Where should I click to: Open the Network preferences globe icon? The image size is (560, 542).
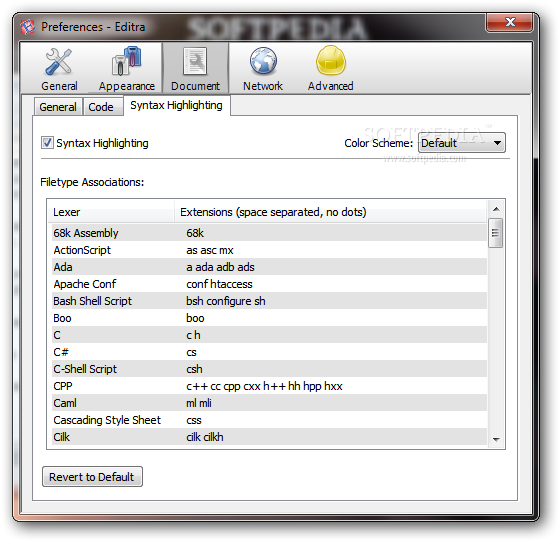pyautogui.click(x=263, y=61)
